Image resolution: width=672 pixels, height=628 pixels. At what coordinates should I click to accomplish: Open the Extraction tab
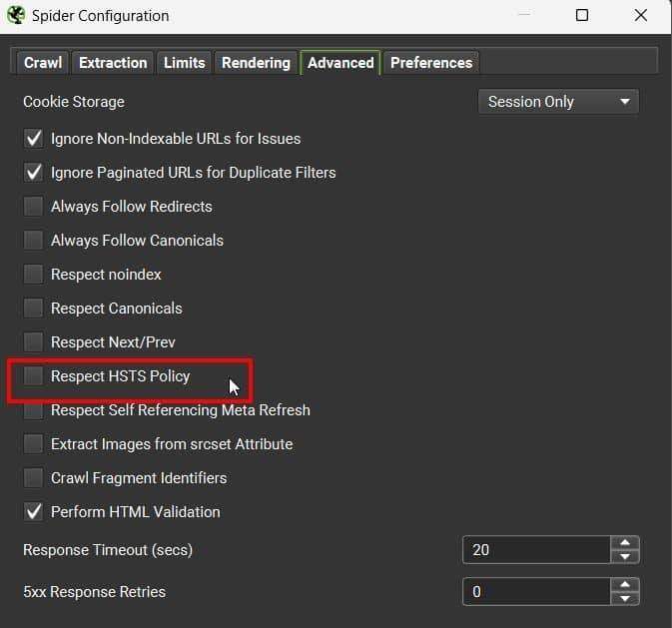click(113, 63)
